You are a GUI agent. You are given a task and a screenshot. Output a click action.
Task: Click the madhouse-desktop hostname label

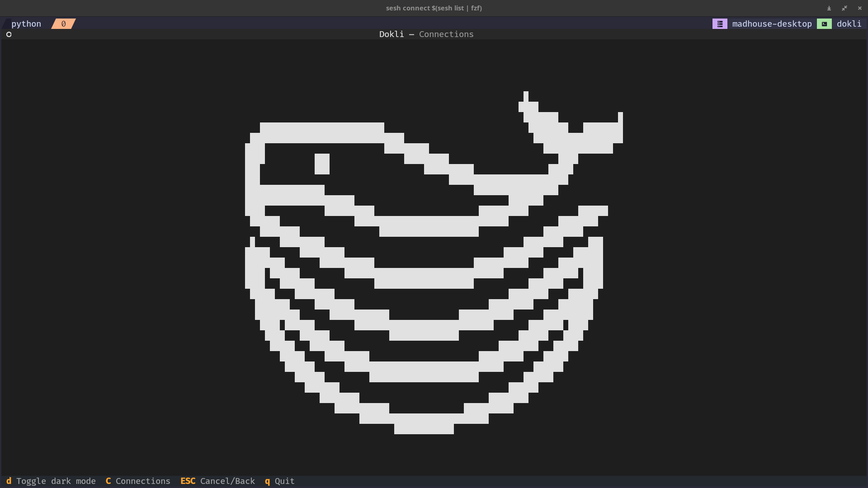[772, 24]
